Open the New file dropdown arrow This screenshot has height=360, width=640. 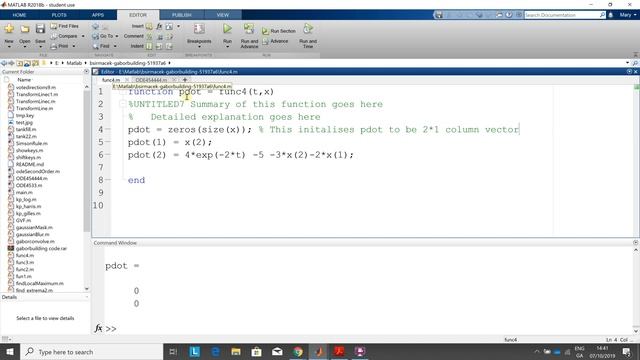pos(9,47)
